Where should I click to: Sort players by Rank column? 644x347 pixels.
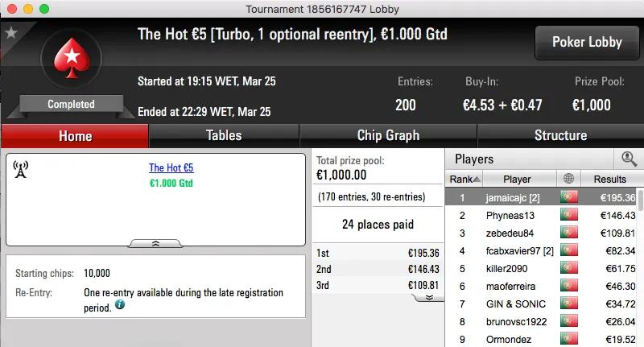(465, 179)
